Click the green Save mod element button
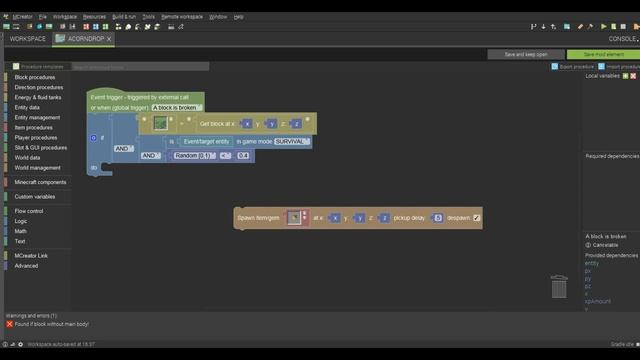Screen dimensions: 640x360 (603, 54)
